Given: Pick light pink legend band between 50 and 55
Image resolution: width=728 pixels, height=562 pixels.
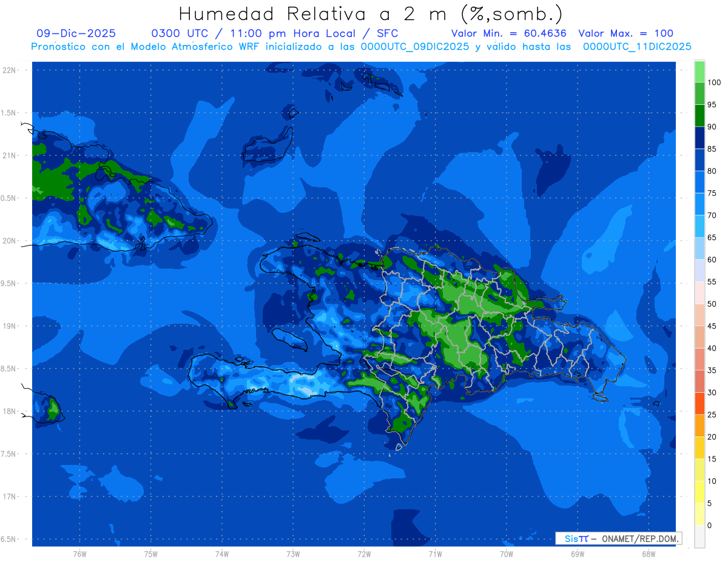Looking at the screenshot, I should click(699, 293).
